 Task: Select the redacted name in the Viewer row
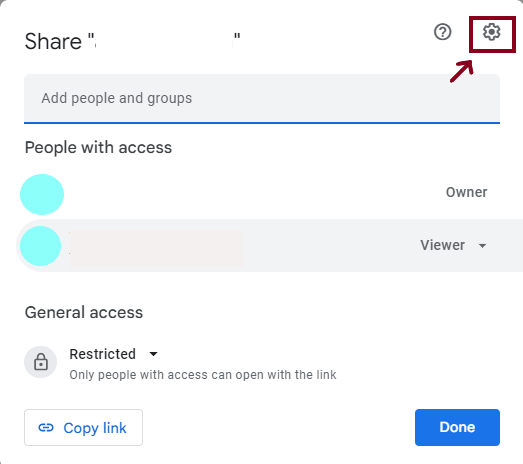[x=156, y=248]
